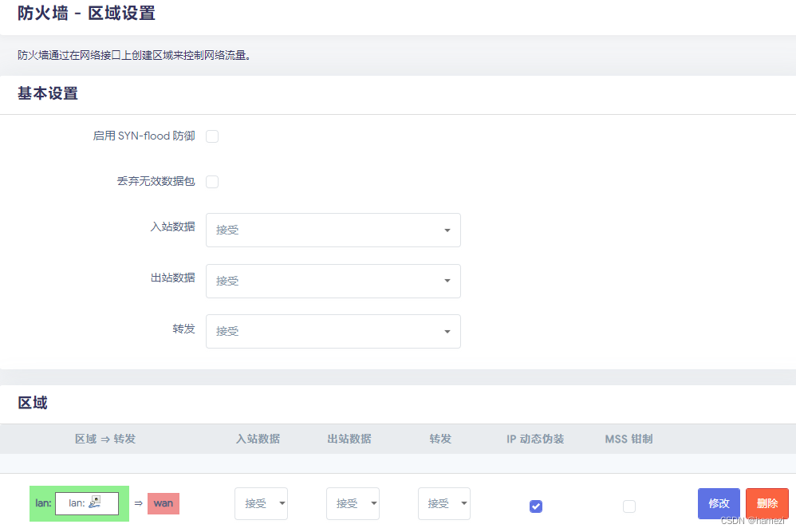This screenshot has width=796, height=532.
Task: Click the arrow between lan and wan zones
Action: 140,503
